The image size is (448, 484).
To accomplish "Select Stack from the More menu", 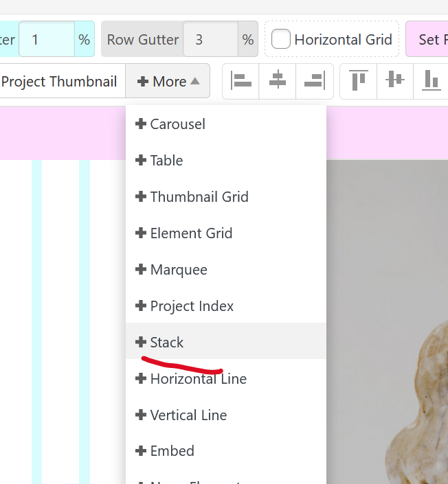I will [167, 342].
